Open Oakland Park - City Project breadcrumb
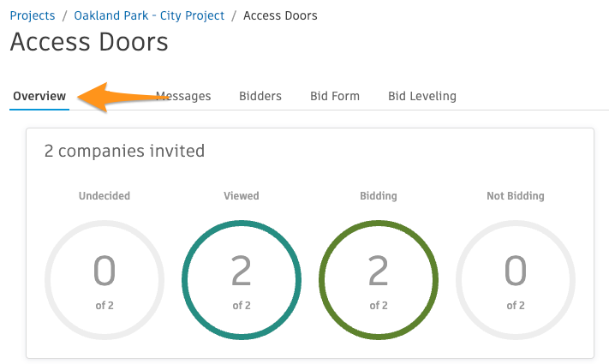This screenshot has height=364, width=609. tap(149, 15)
